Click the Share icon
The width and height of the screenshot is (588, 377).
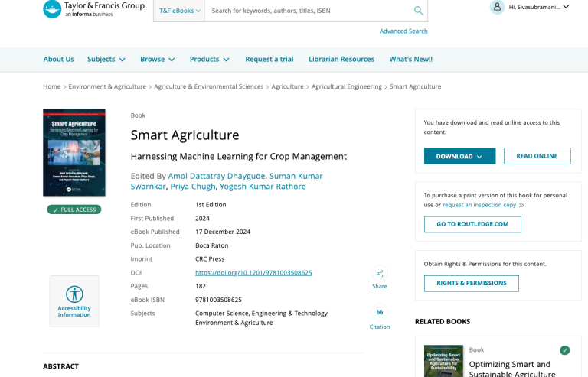tap(380, 273)
